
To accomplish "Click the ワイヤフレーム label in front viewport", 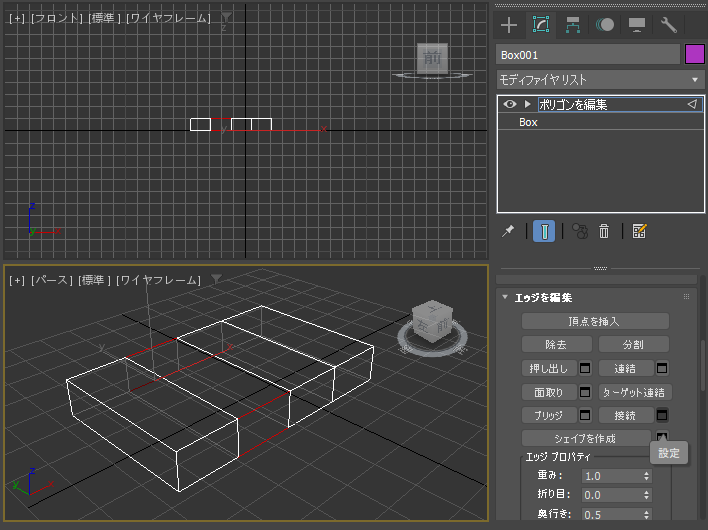I will (168, 18).
